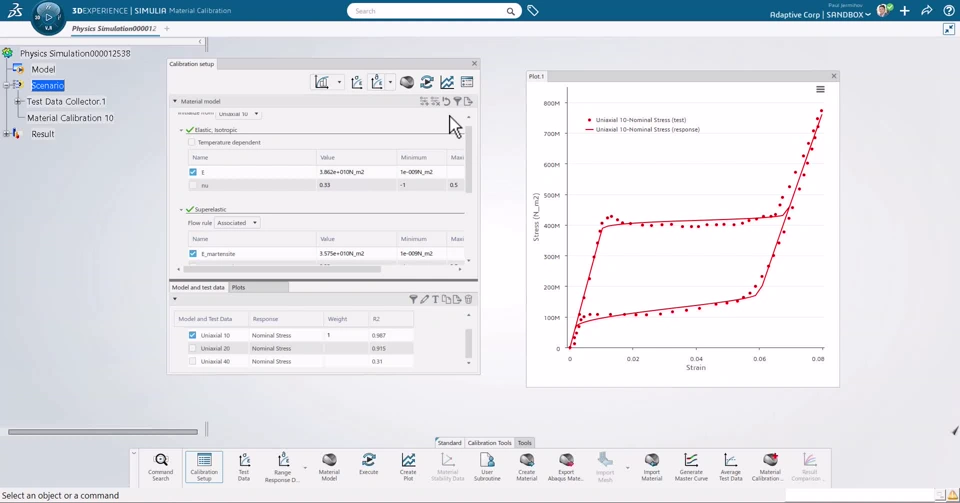Viewport: 960px width, 503px height.
Task: Switch to the Standard tab
Action: coord(449,442)
